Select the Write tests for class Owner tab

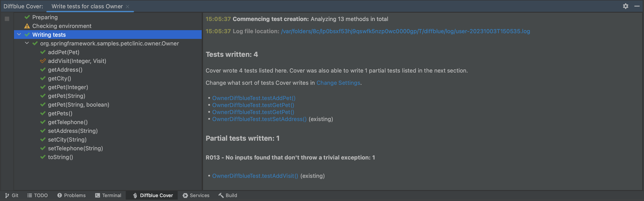87,7
